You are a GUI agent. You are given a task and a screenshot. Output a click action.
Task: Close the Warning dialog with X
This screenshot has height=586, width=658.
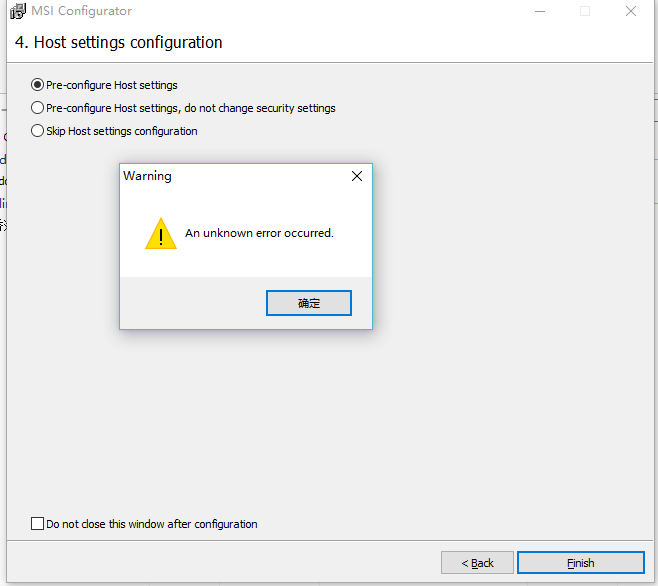[x=357, y=176]
